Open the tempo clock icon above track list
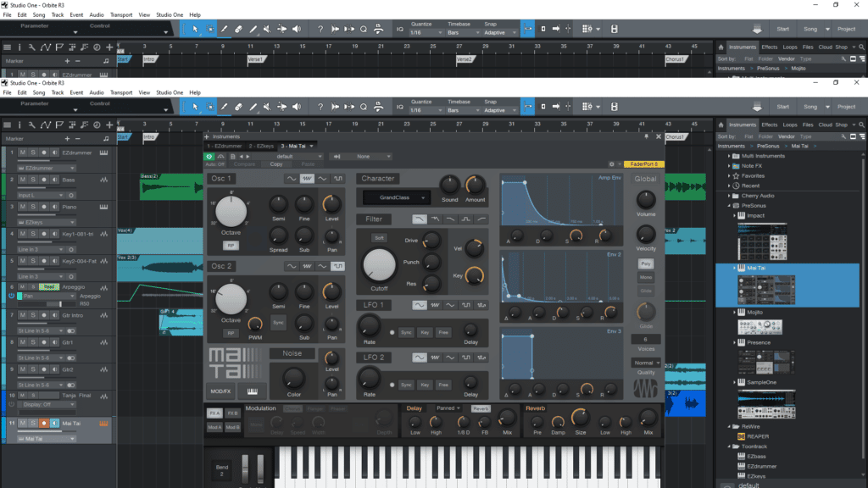The image size is (868, 488). [x=97, y=125]
